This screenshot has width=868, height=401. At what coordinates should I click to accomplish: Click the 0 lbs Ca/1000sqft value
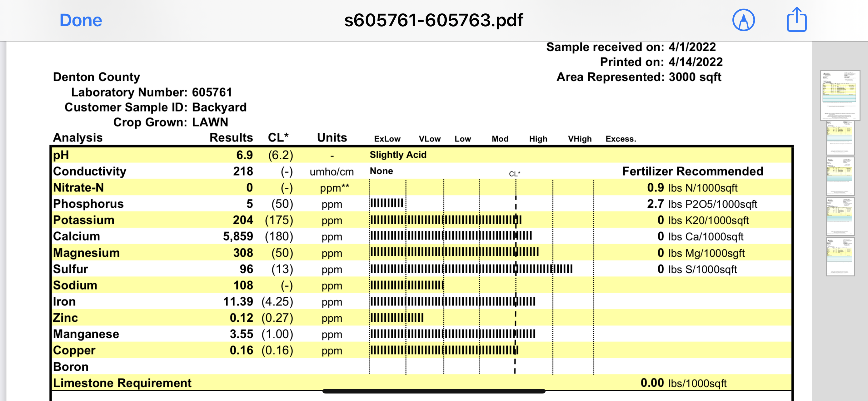[700, 237]
